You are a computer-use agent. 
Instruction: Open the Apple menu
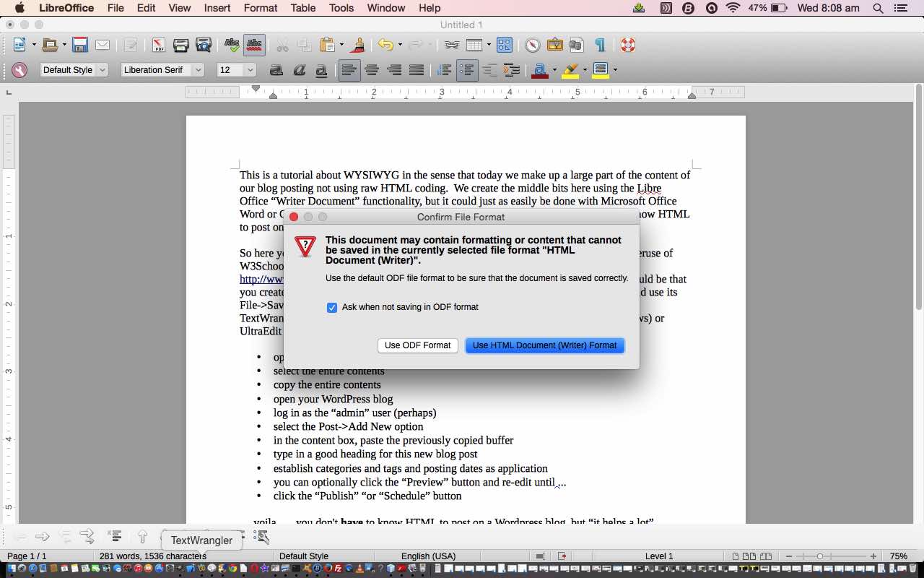pyautogui.click(x=19, y=8)
